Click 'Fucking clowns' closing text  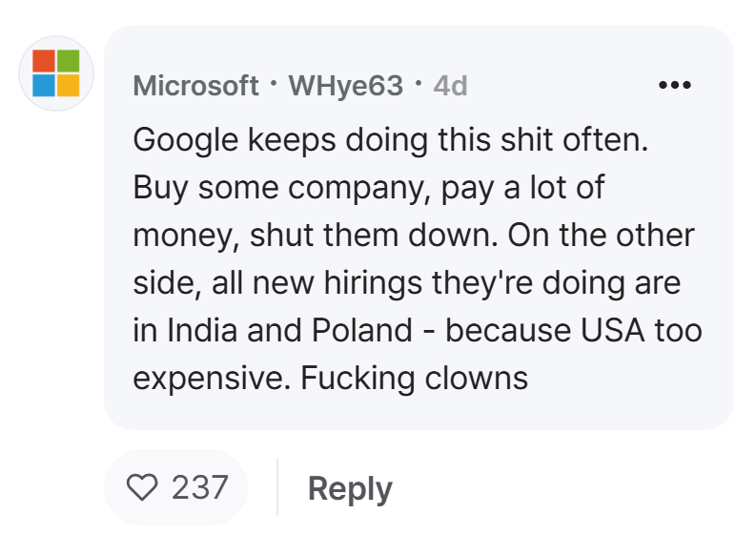pos(414,378)
